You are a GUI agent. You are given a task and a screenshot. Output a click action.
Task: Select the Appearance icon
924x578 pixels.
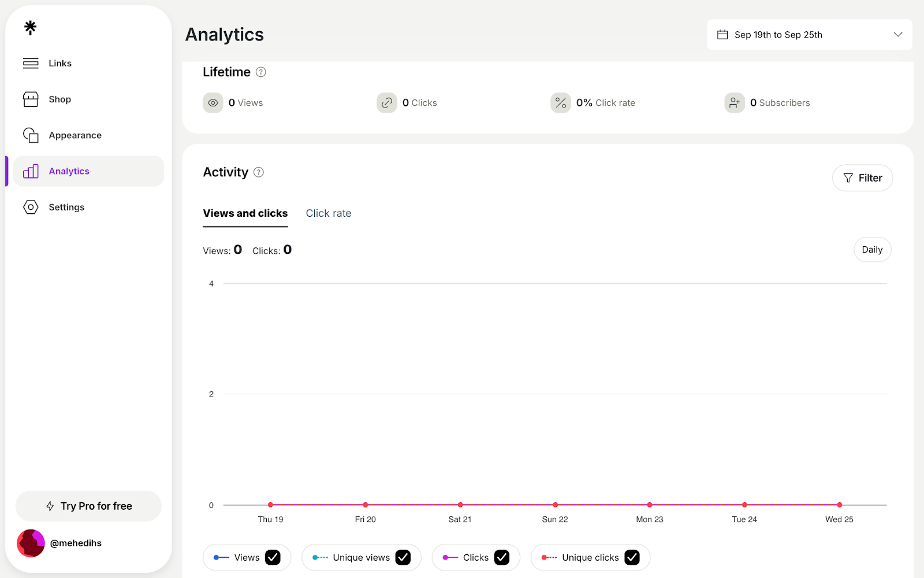[x=30, y=135]
